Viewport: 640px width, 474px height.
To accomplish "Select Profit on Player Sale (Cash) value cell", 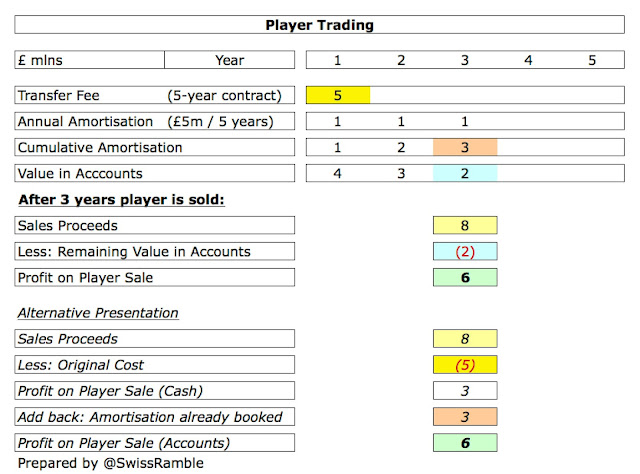I will click(x=465, y=391).
